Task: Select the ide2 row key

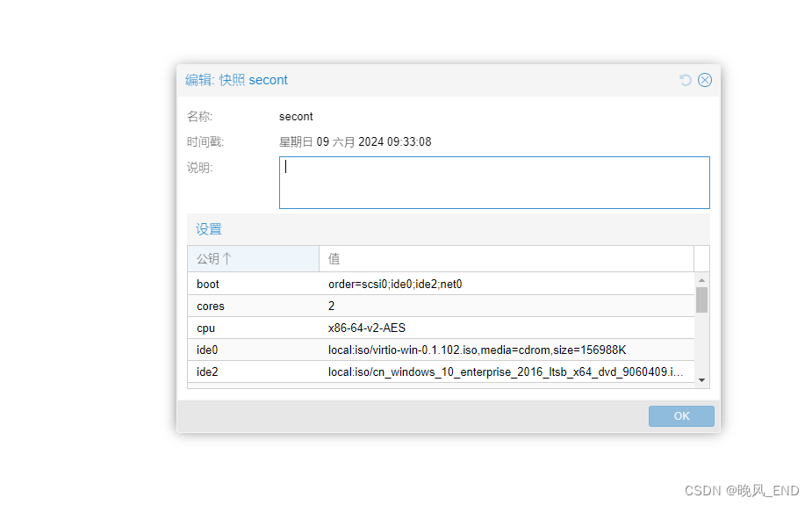Action: click(207, 372)
